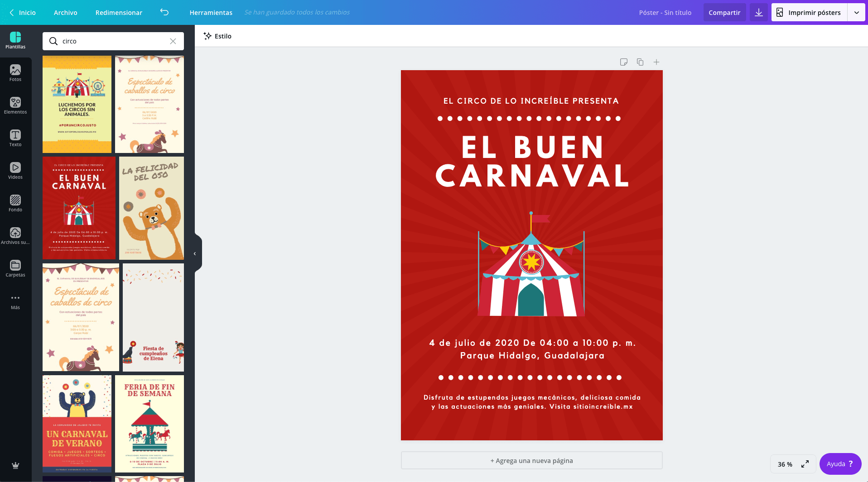This screenshot has height=482, width=868.
Task: Duplicate the page with copy icon
Action: coord(640,62)
